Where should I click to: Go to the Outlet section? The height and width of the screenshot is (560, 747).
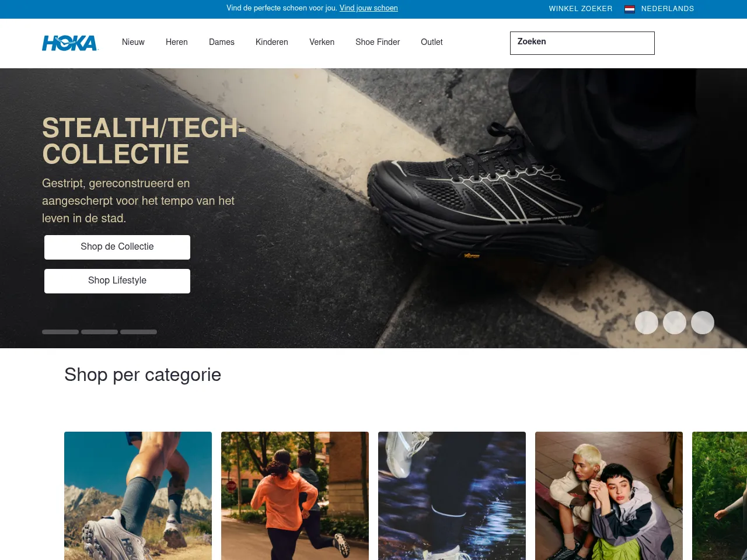(432, 42)
